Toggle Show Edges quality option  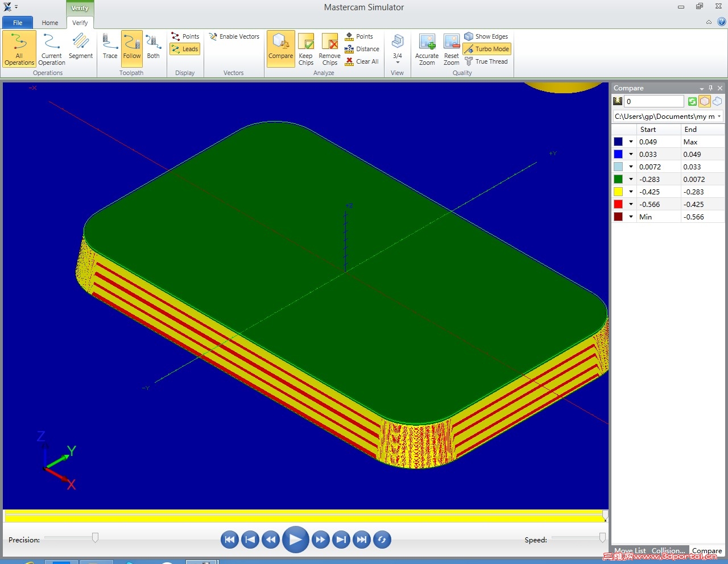point(486,36)
